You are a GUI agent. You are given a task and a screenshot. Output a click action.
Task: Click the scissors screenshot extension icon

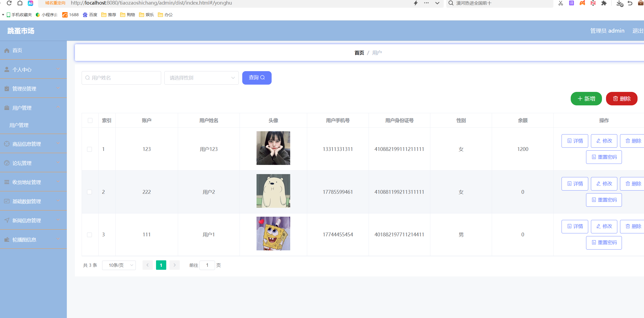(x=561, y=3)
